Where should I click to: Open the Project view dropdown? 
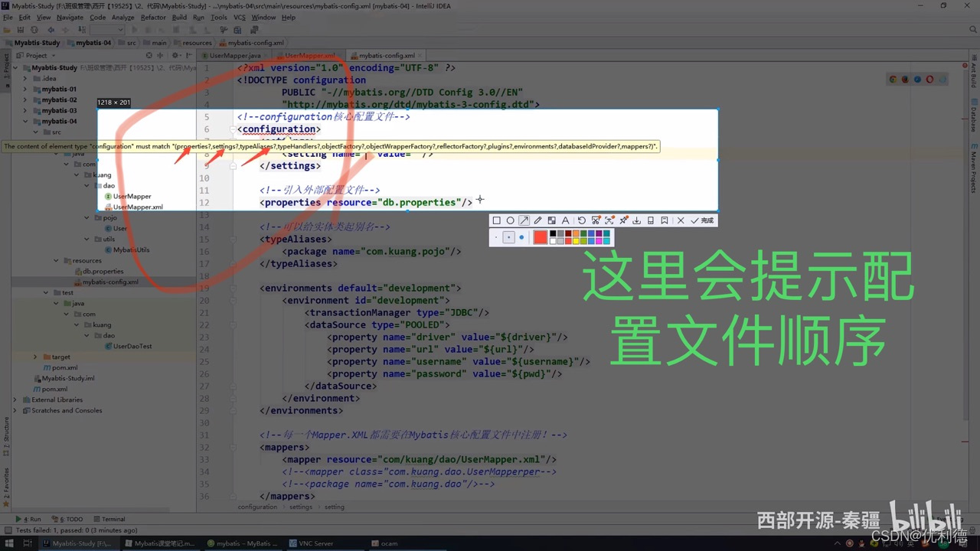coord(35,55)
